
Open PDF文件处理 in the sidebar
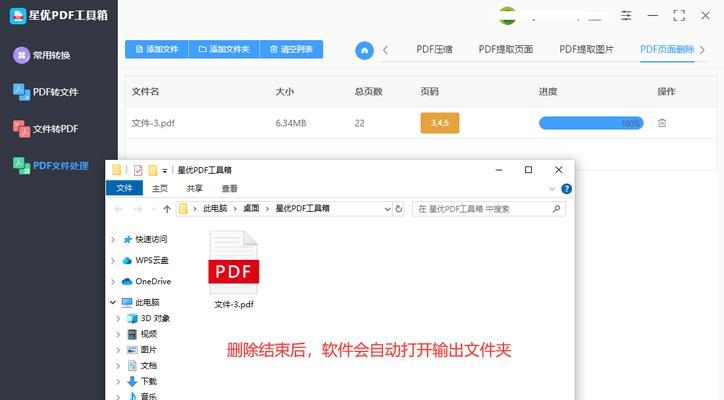tap(50, 165)
